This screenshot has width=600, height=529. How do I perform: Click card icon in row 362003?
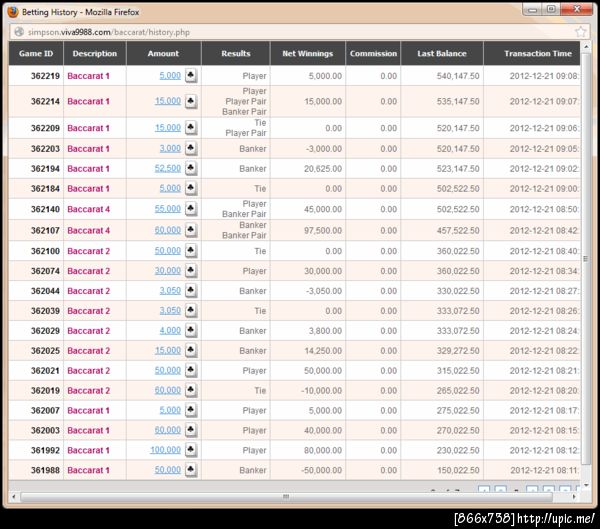pos(191,430)
